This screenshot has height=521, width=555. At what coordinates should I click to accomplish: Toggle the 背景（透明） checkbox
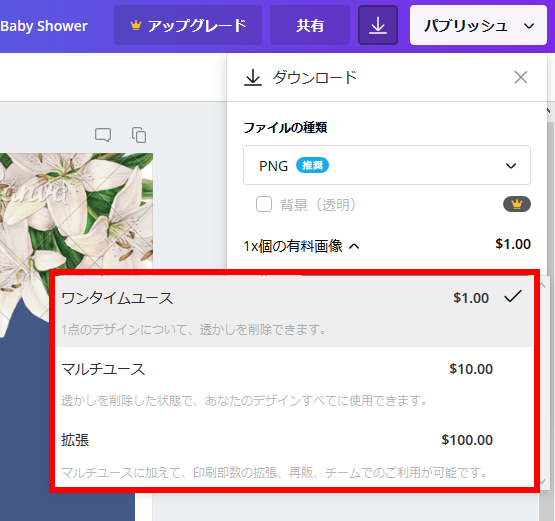264,204
